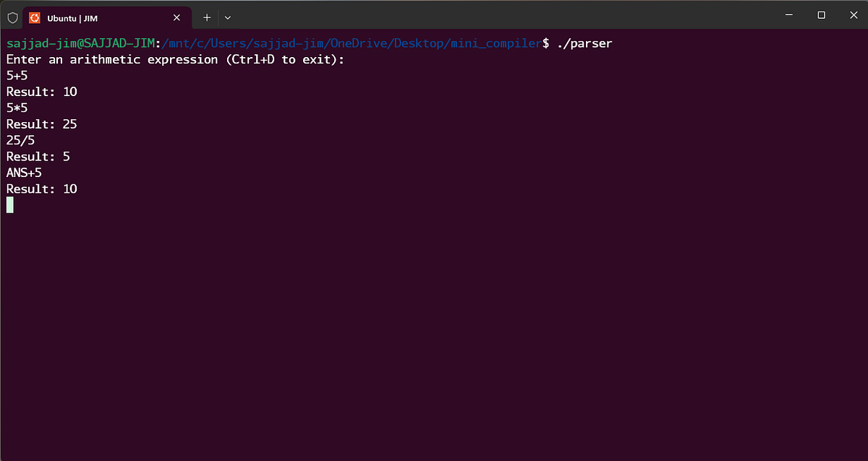Click the expression '25/5'
868x461 pixels.
20,139
